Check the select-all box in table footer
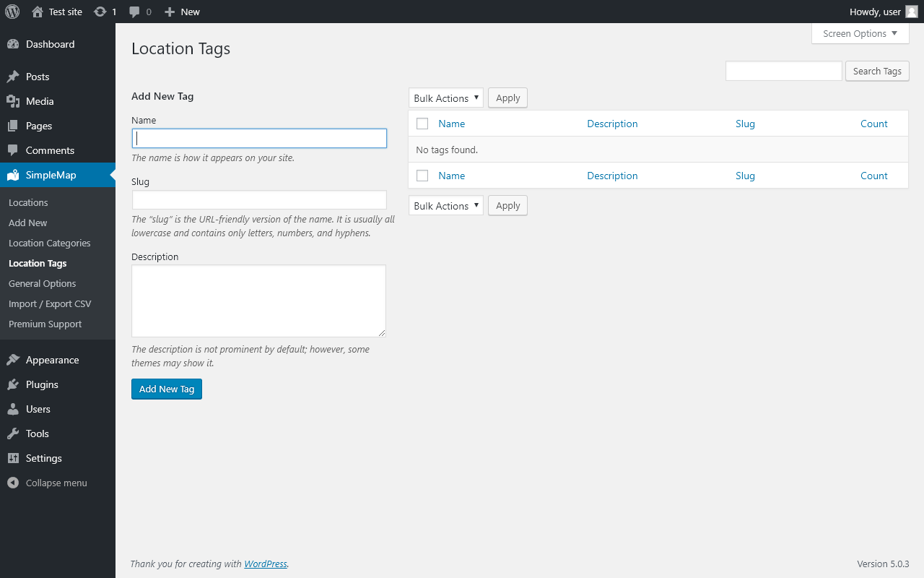This screenshot has width=924, height=578. coord(422,176)
